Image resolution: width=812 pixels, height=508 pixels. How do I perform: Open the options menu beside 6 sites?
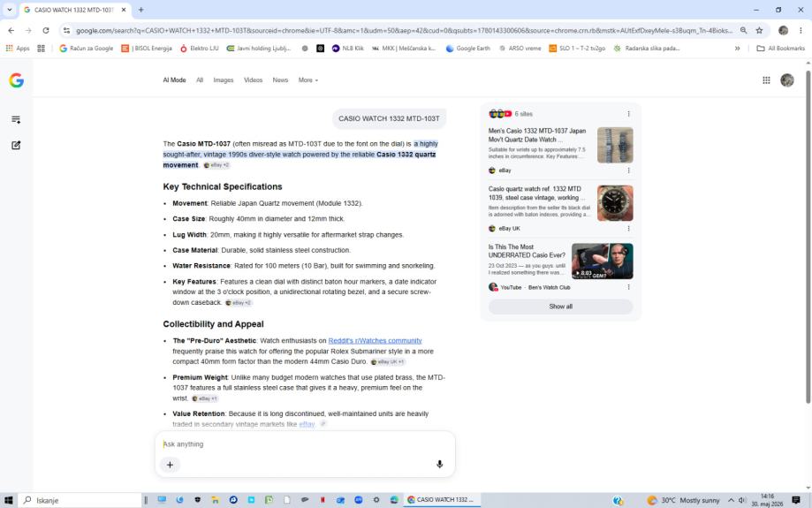pyautogui.click(x=629, y=114)
